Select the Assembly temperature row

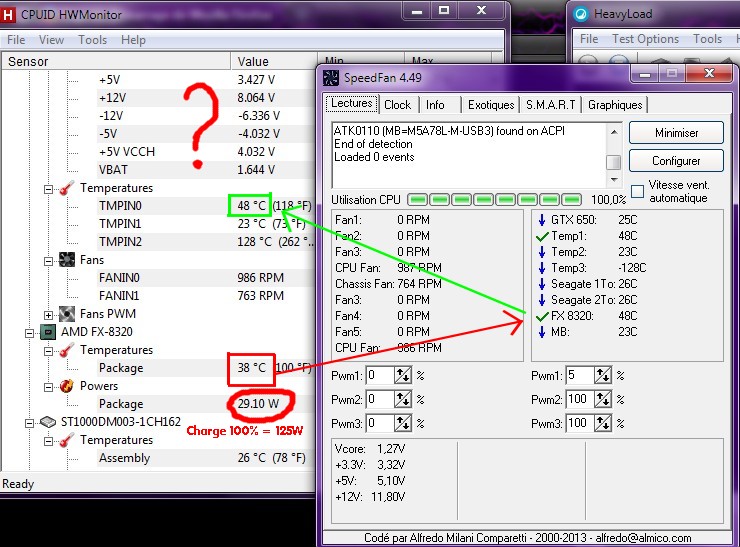tap(205, 458)
